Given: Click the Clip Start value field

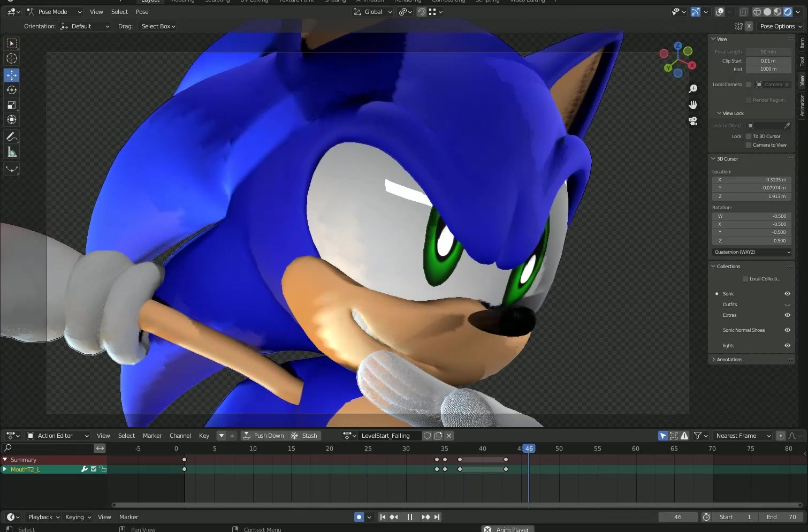Looking at the screenshot, I should click(x=768, y=61).
